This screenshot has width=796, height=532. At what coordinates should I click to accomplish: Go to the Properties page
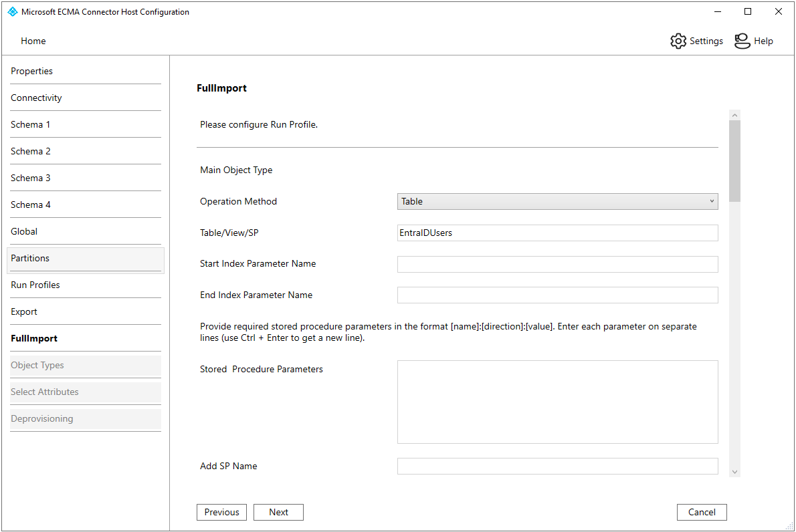pos(32,71)
